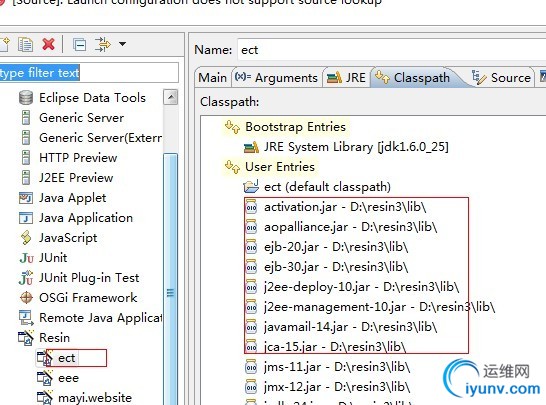Select ect (default classpath) entry
The height and width of the screenshot is (405, 546).
point(327,187)
